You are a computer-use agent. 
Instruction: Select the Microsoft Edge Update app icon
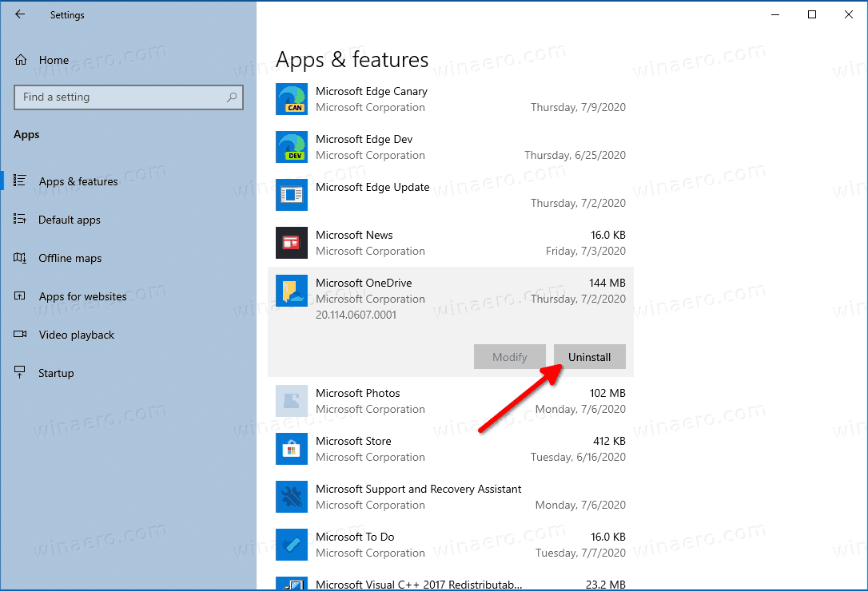click(292, 195)
